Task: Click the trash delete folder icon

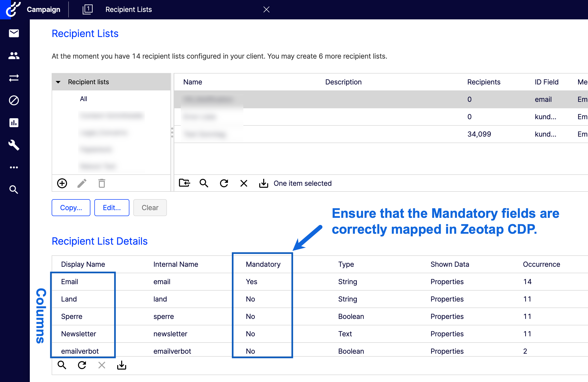Action: click(x=102, y=183)
